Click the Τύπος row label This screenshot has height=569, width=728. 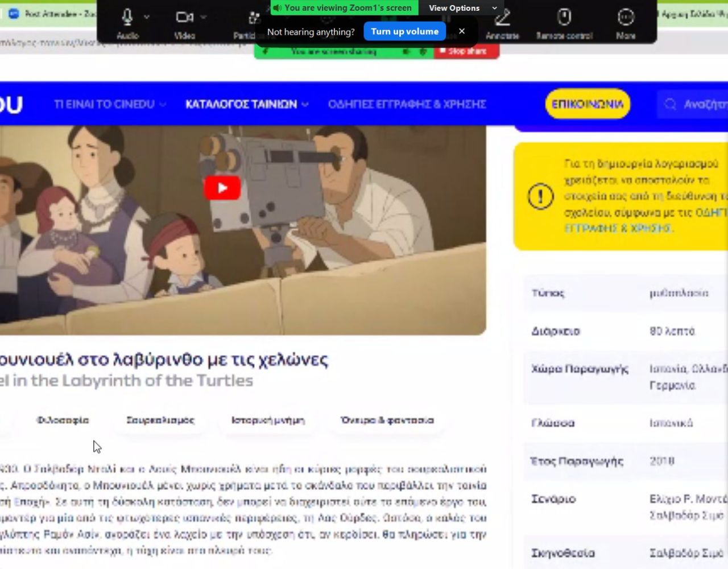pyautogui.click(x=548, y=293)
